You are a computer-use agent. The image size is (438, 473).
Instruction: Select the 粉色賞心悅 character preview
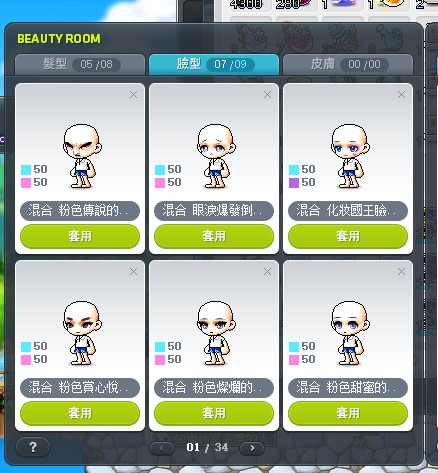coord(82,333)
